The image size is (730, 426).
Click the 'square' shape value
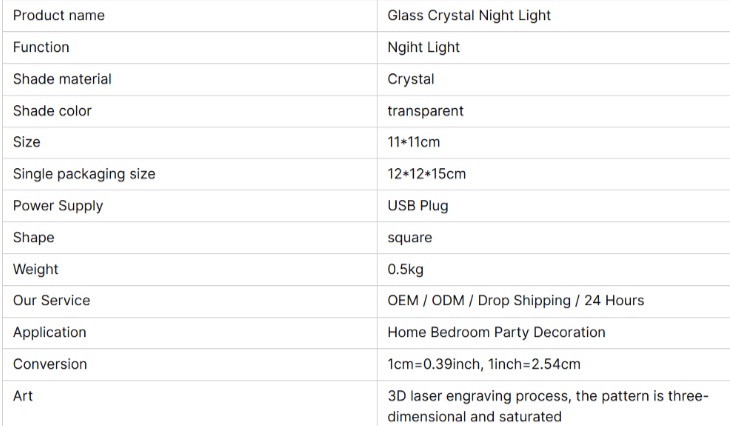(410, 237)
